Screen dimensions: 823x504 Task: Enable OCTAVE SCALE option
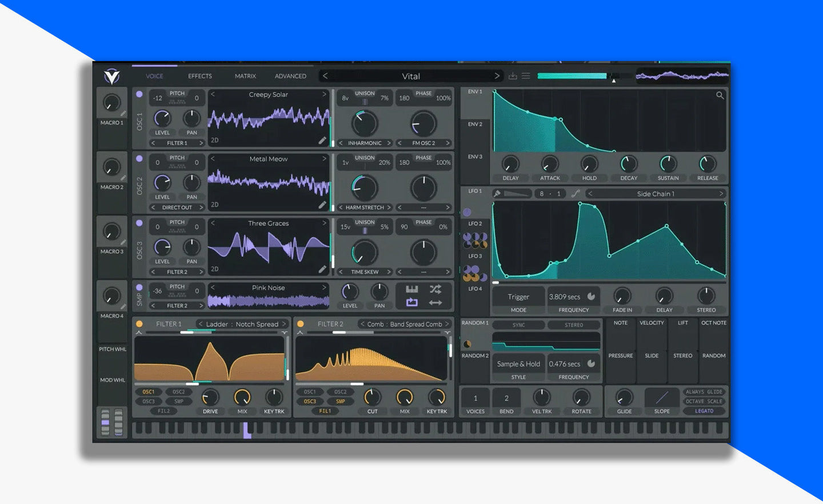704,401
